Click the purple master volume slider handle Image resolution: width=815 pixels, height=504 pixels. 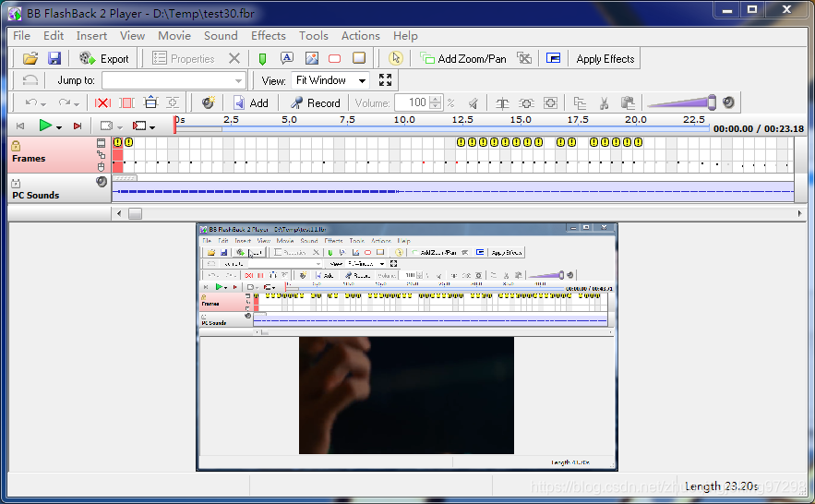point(712,102)
